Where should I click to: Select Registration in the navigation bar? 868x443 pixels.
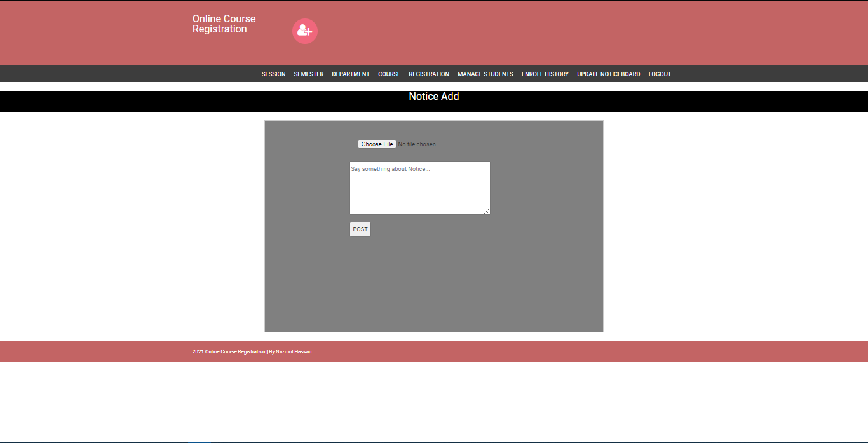429,74
